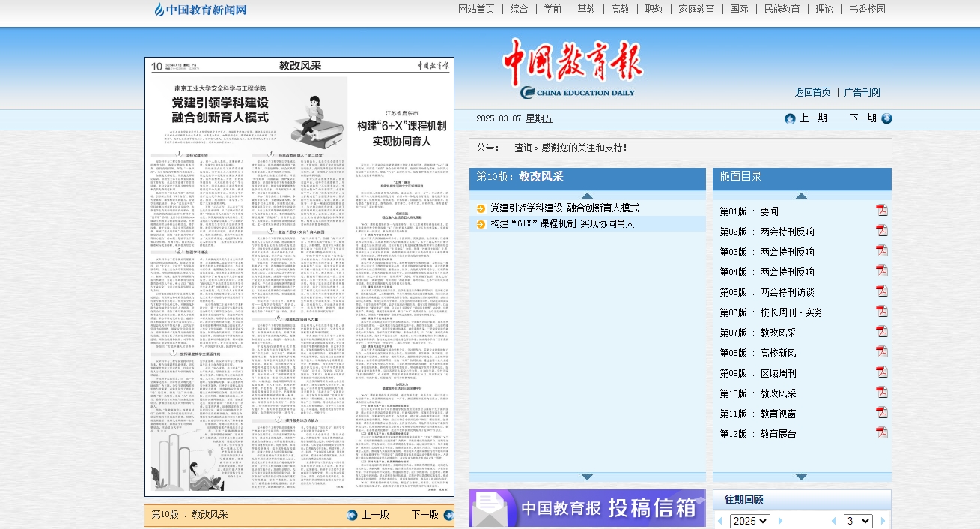Open 学前 in top navigation
Viewport: 980px width, 529px height.
pos(553,9)
